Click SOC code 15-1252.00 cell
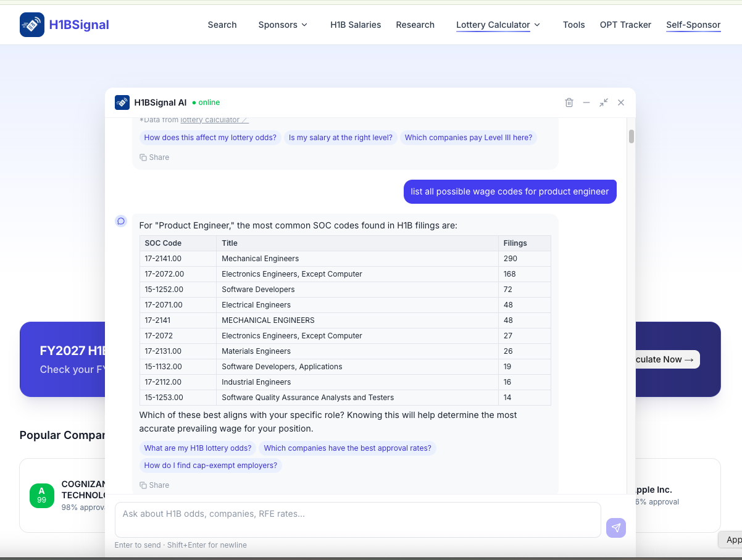The height and width of the screenshot is (560, 742). pos(178,290)
